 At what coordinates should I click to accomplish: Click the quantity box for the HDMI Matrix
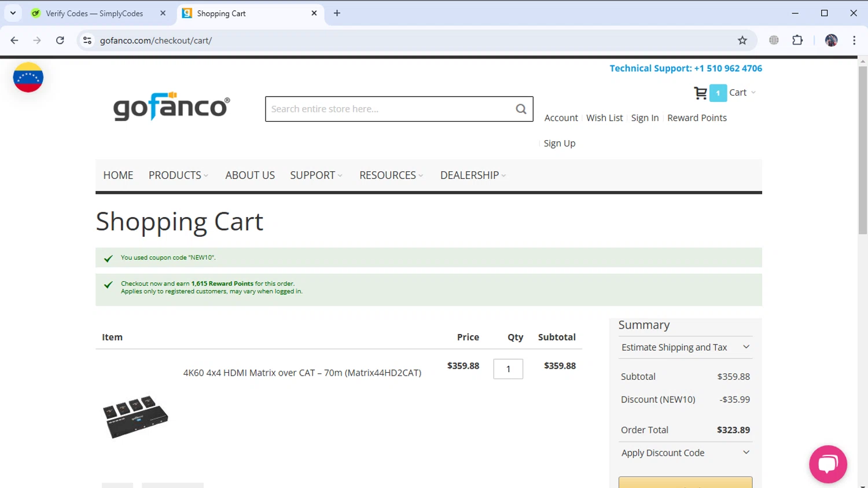point(508,369)
